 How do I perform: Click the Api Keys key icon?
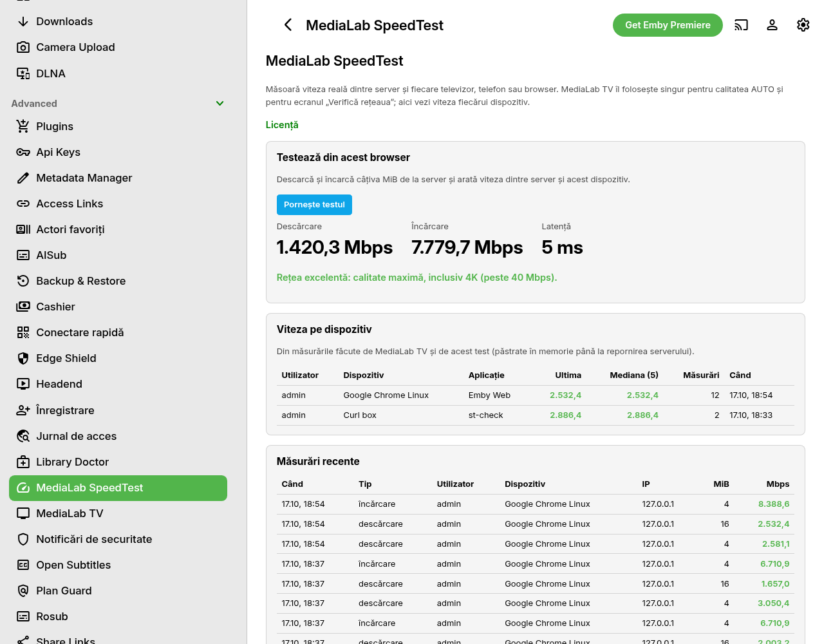tap(23, 152)
